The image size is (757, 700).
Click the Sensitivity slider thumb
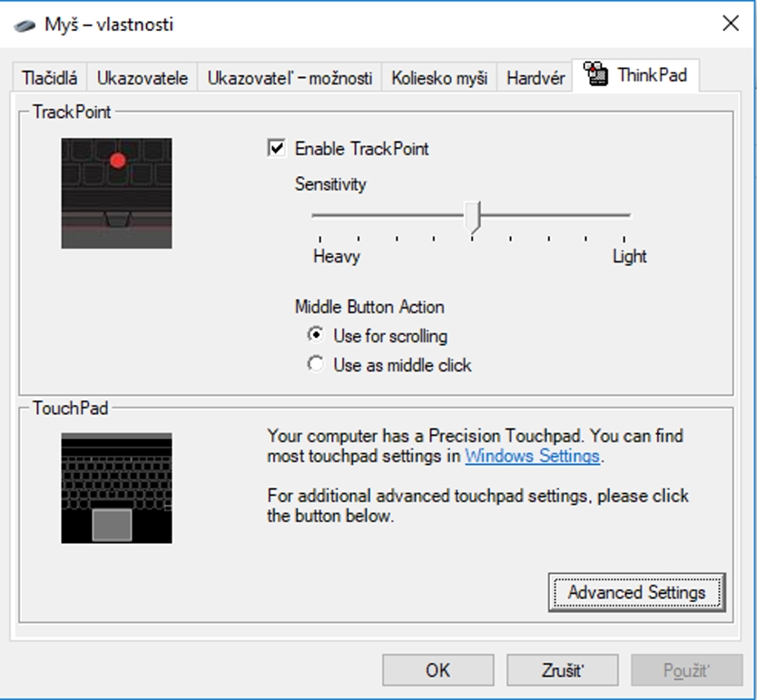(472, 217)
